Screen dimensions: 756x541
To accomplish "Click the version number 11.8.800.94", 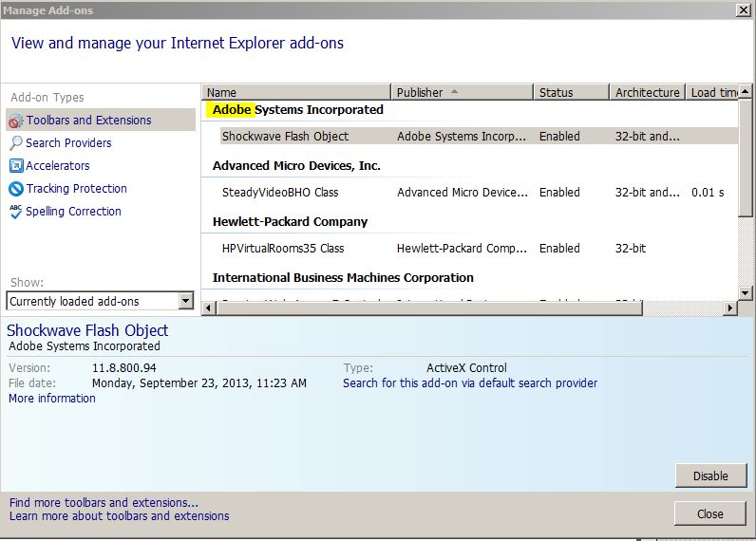I will [123, 368].
